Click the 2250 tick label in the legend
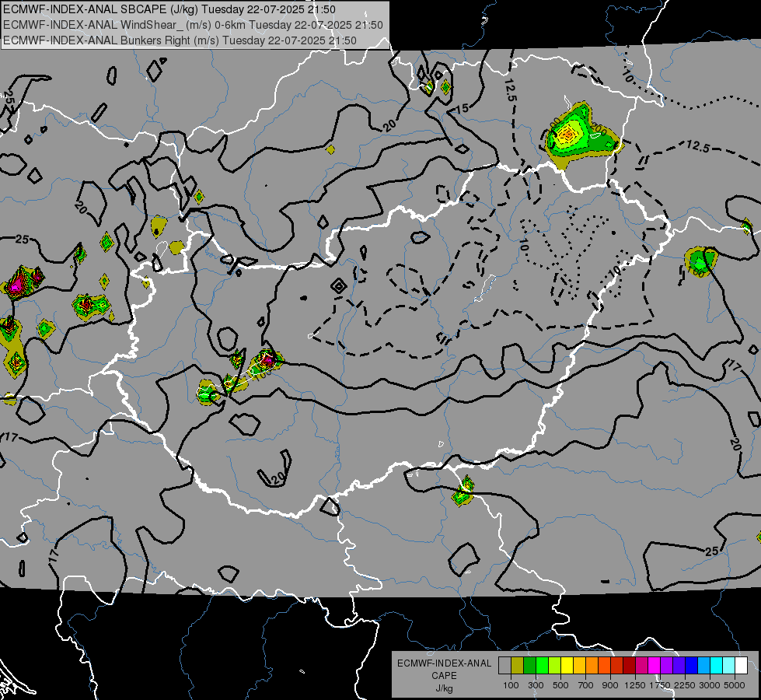This screenshot has width=761, height=700. (685, 685)
